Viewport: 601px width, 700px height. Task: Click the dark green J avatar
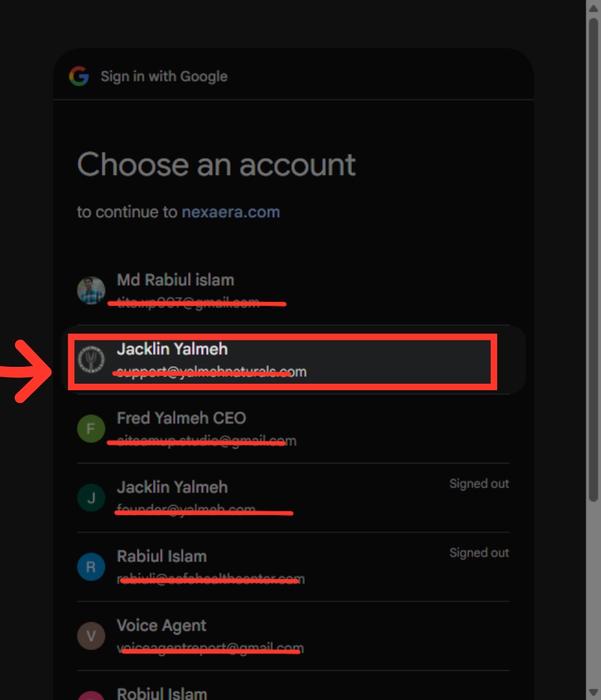(x=91, y=498)
